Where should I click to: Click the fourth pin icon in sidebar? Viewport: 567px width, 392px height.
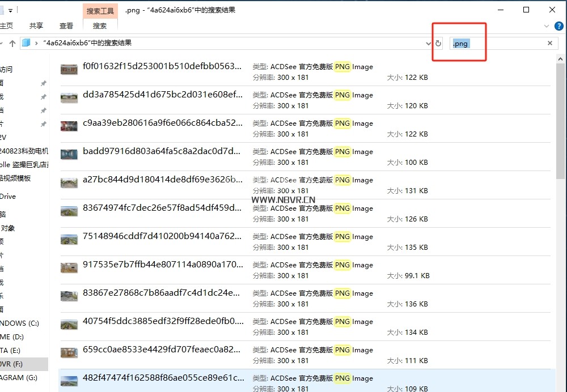point(43,124)
